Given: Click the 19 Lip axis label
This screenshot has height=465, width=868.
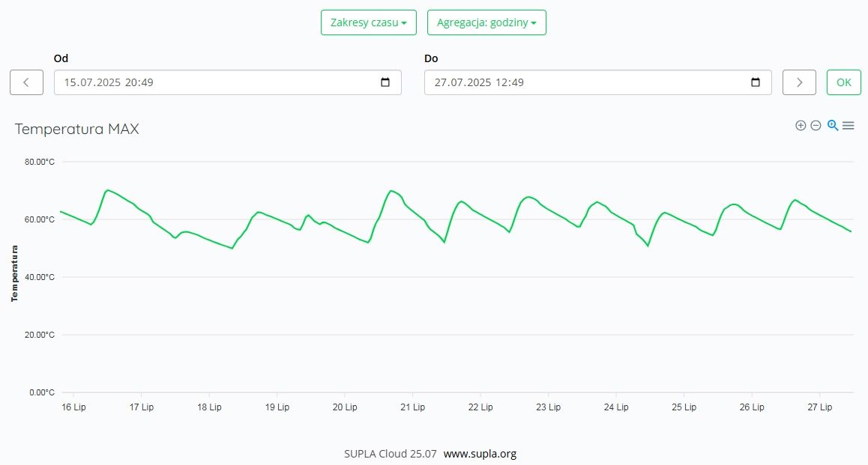Looking at the screenshot, I should tap(277, 407).
